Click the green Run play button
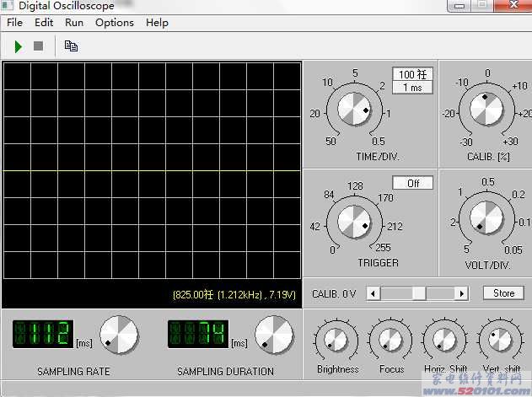The image size is (532, 397). [18, 46]
